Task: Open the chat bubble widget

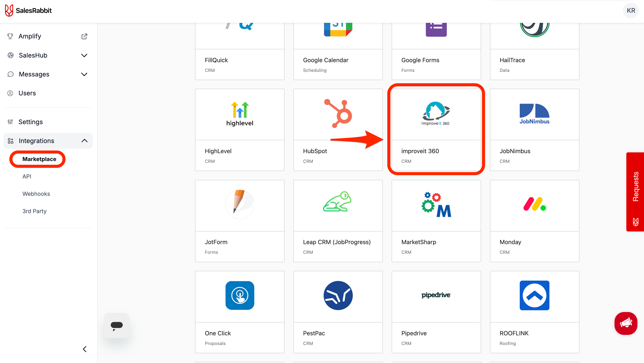Action: [x=117, y=325]
